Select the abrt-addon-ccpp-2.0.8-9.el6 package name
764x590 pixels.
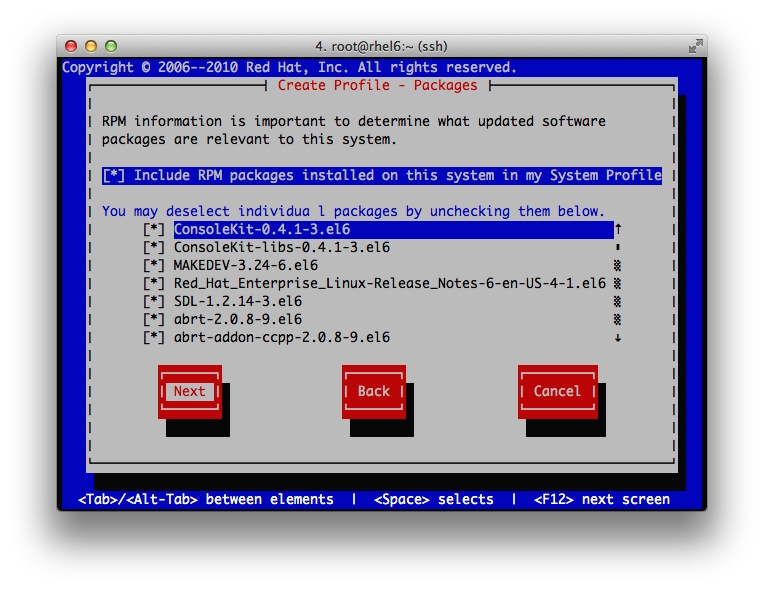(282, 338)
